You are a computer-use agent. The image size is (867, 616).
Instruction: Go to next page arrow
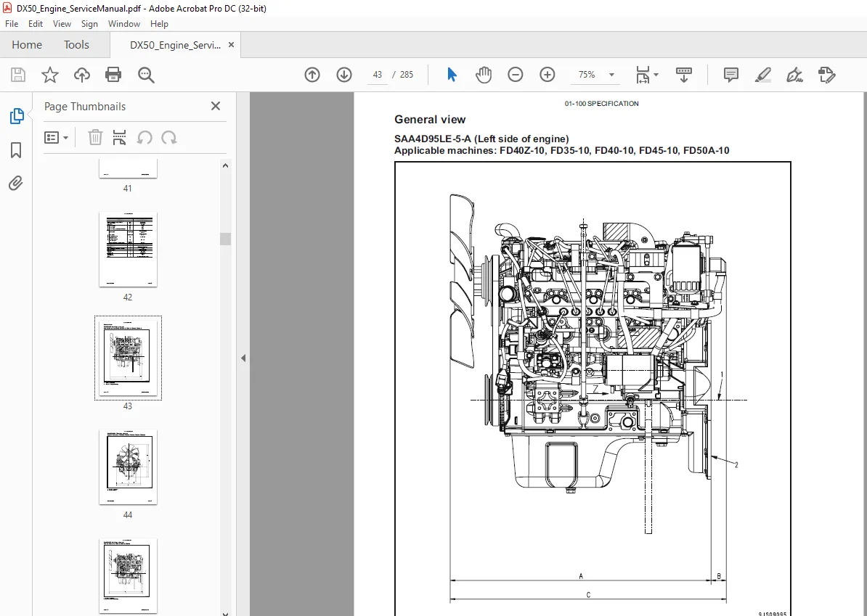pyautogui.click(x=344, y=75)
